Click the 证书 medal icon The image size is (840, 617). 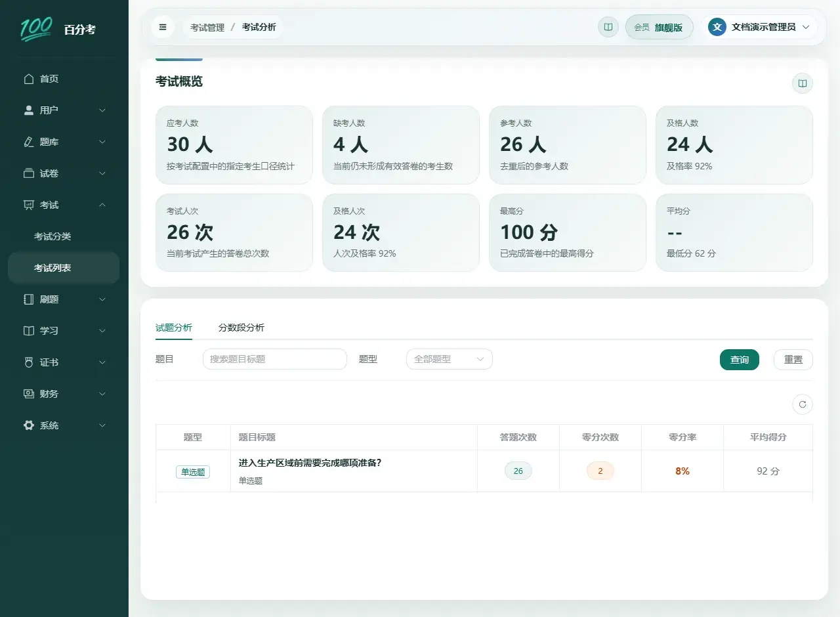[28, 362]
